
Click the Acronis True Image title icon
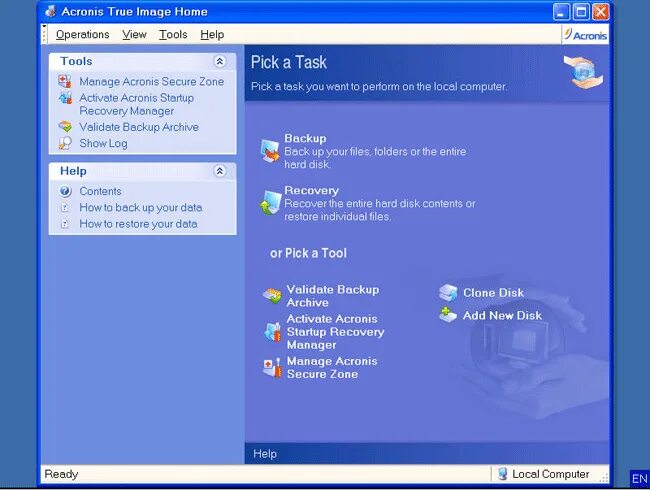click(51, 12)
